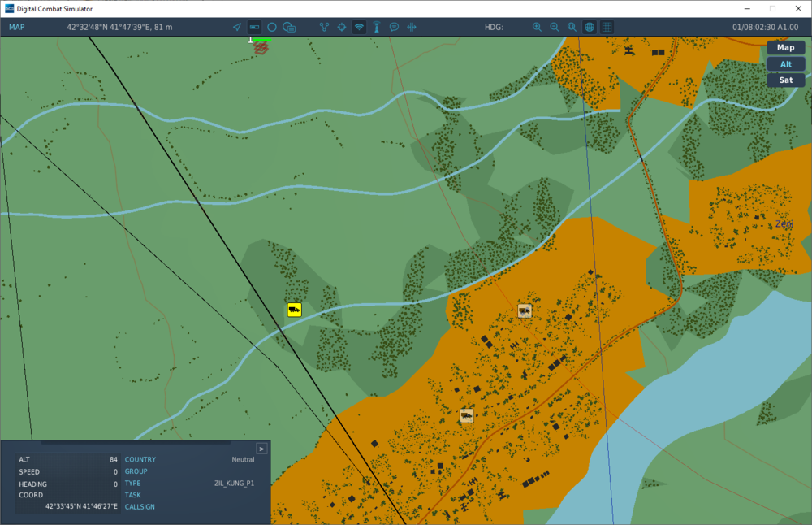Click the HEADING label in info panel
Viewport: 812px width, 525px height.
click(32, 484)
